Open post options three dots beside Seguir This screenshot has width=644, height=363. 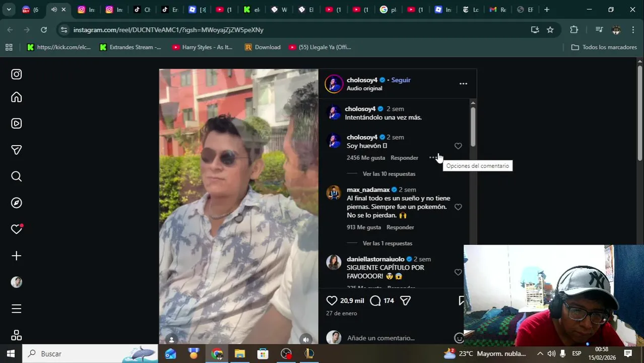pyautogui.click(x=463, y=84)
